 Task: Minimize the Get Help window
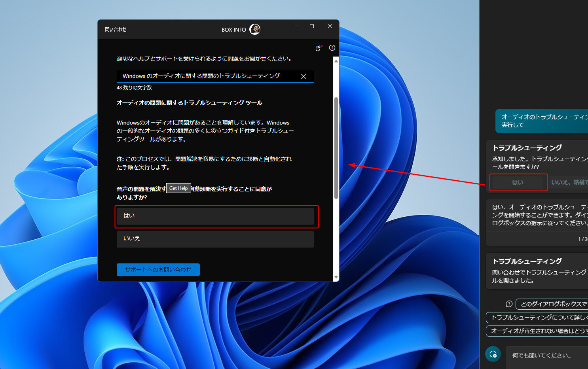[294, 26]
